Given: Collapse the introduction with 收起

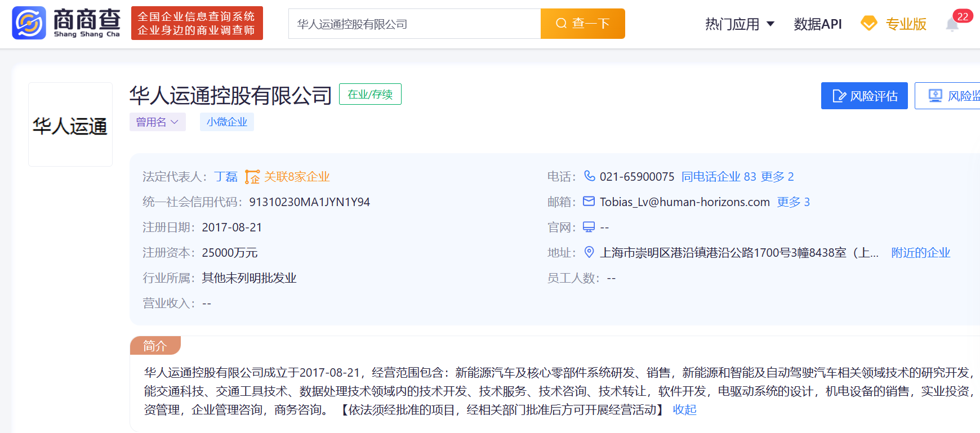Looking at the screenshot, I should click(685, 410).
